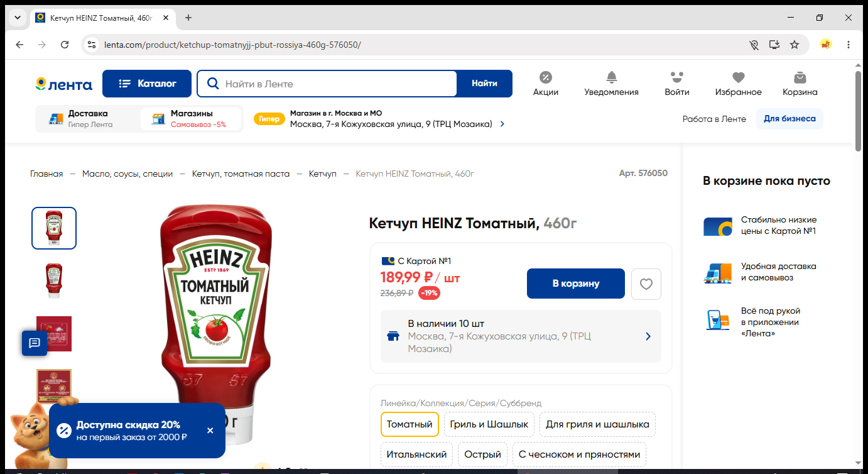Select the Итальянский variant
868x474 pixels.
(x=416, y=455)
